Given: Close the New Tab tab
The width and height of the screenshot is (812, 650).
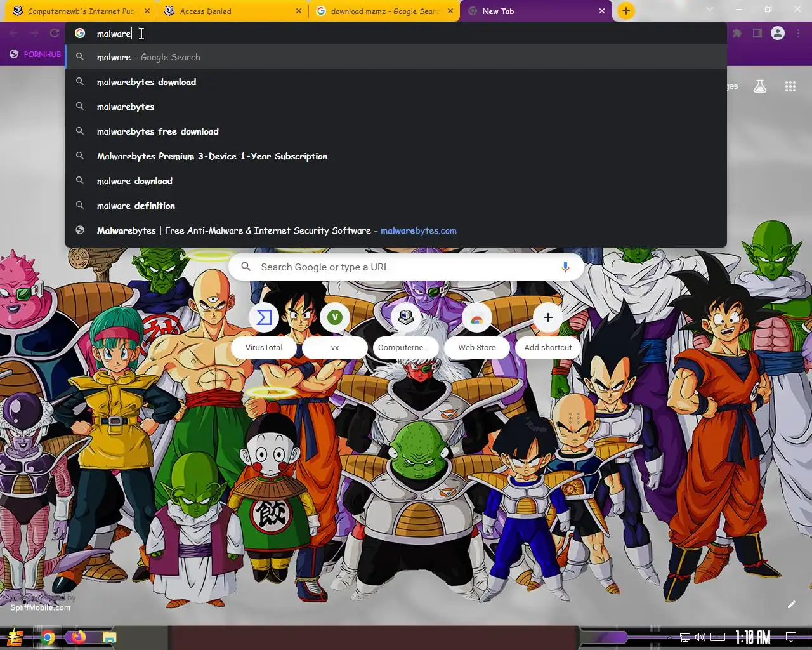Looking at the screenshot, I should 602,11.
